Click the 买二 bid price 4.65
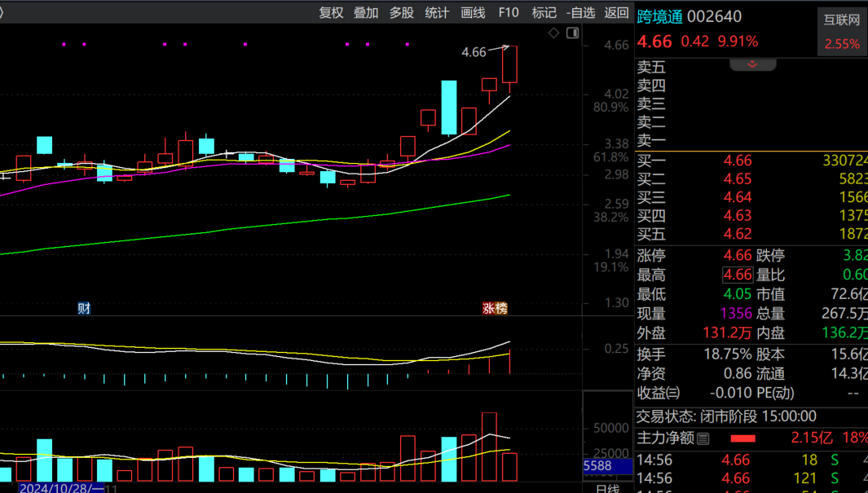868x493 pixels. pyautogui.click(x=738, y=178)
